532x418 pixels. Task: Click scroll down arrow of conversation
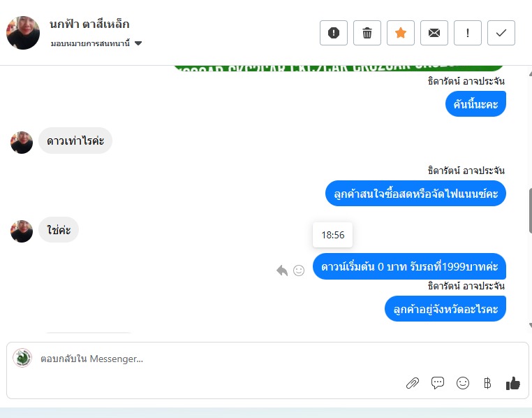coord(531,325)
